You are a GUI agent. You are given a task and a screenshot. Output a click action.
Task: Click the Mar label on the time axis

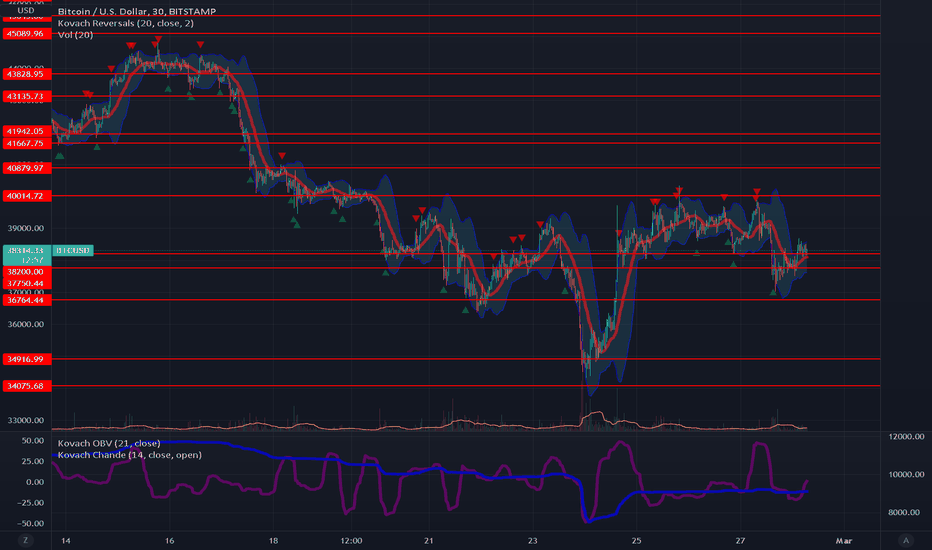(x=844, y=540)
